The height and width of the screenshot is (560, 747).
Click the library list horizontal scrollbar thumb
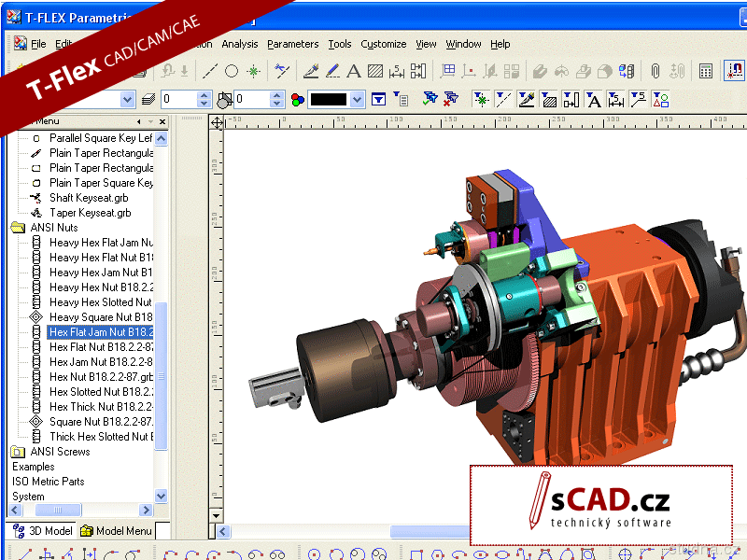click(x=58, y=510)
